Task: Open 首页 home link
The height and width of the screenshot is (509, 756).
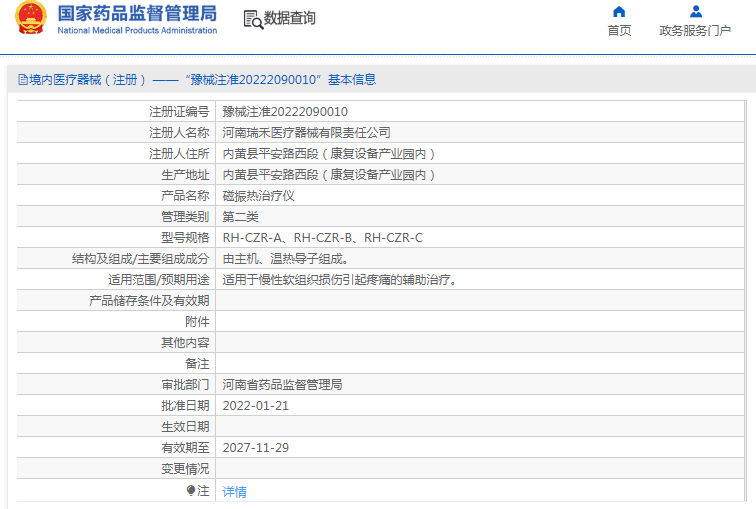Action: point(619,30)
